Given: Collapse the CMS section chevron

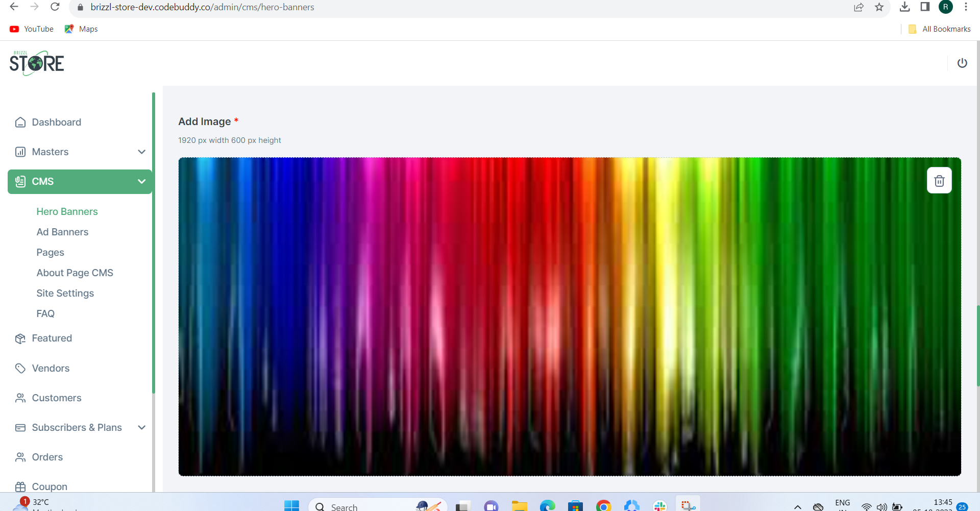Looking at the screenshot, I should [x=142, y=181].
